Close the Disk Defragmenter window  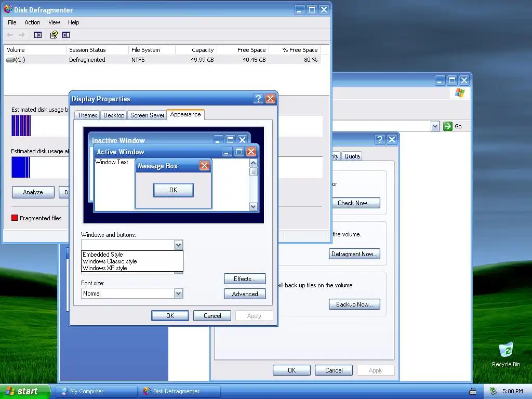pos(324,9)
